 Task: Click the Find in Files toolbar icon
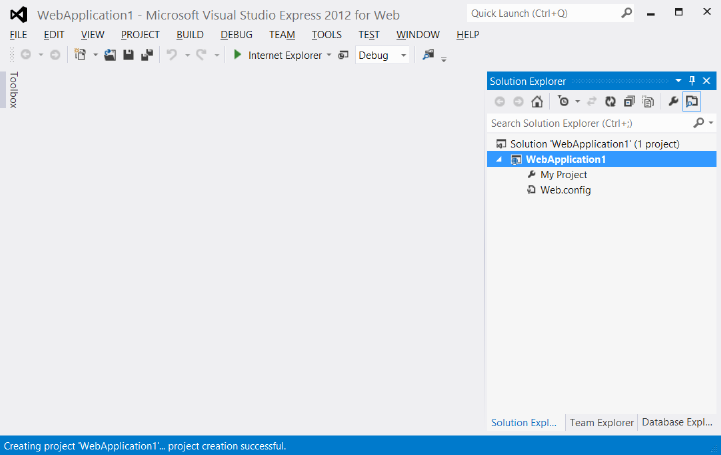428,55
